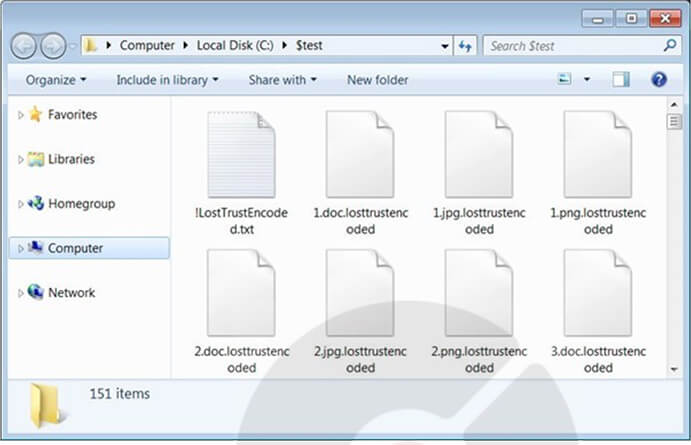Select the 2.png.losttrustencoded file icon

(479, 293)
